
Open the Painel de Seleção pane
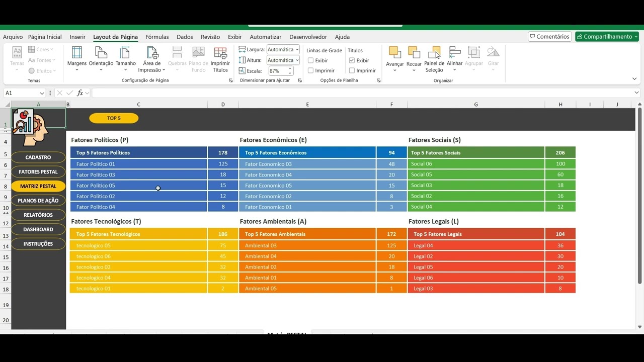pyautogui.click(x=434, y=59)
